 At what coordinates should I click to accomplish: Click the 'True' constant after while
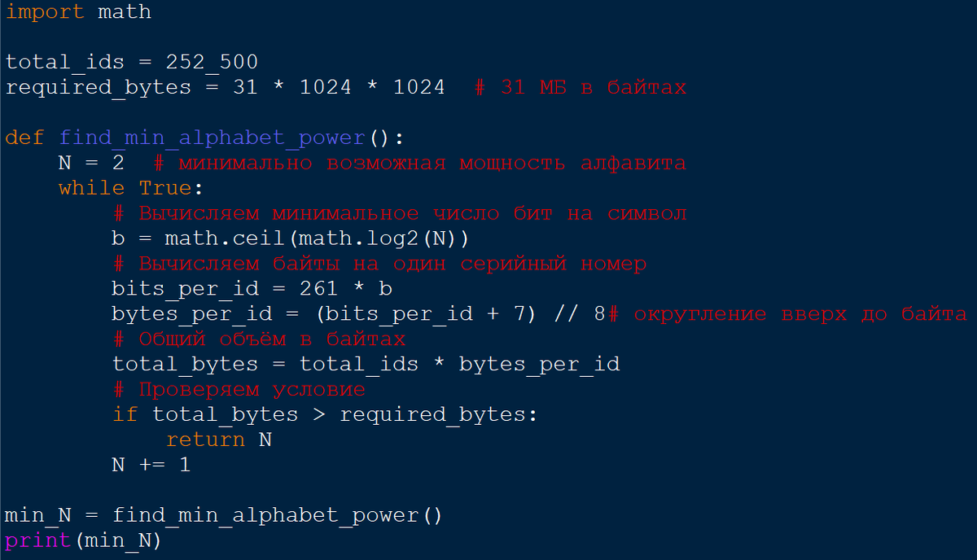(165, 189)
